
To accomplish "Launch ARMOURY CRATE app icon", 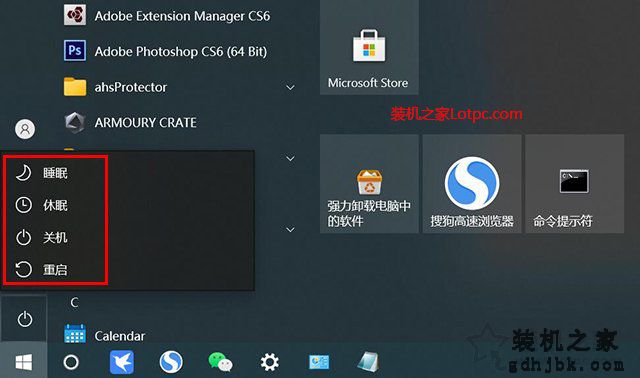I will pos(75,122).
